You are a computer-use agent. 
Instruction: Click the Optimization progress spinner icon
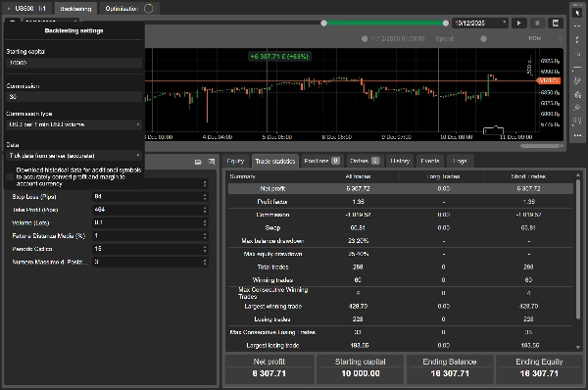pyautogui.click(x=149, y=8)
